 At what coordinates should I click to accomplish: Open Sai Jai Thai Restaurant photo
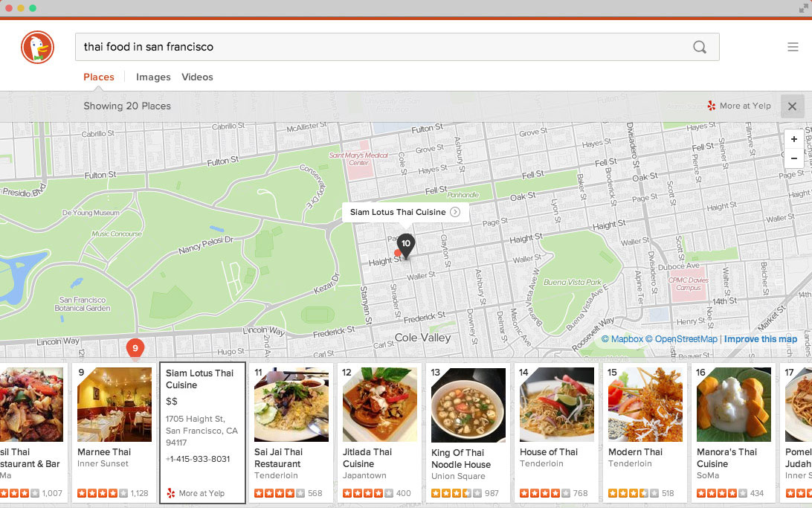[291, 405]
